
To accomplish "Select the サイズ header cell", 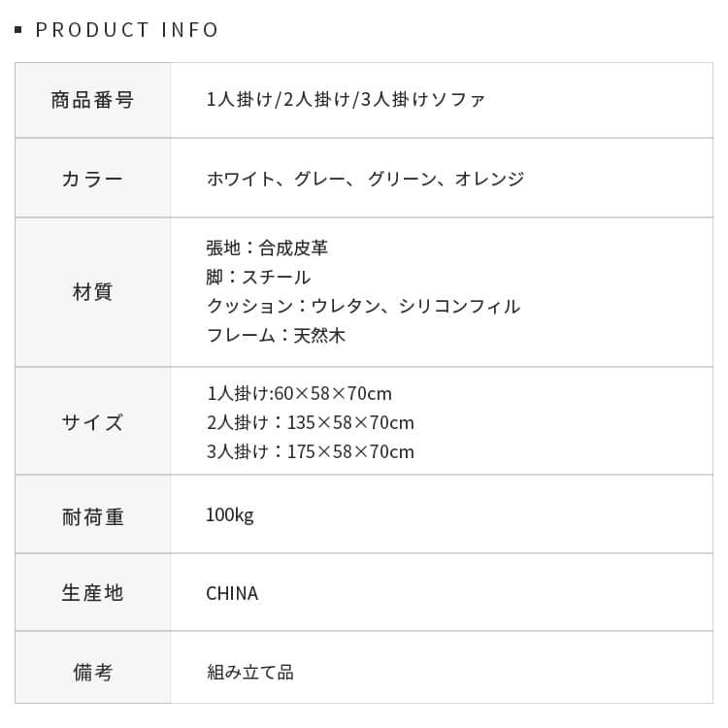I will pos(92,422).
